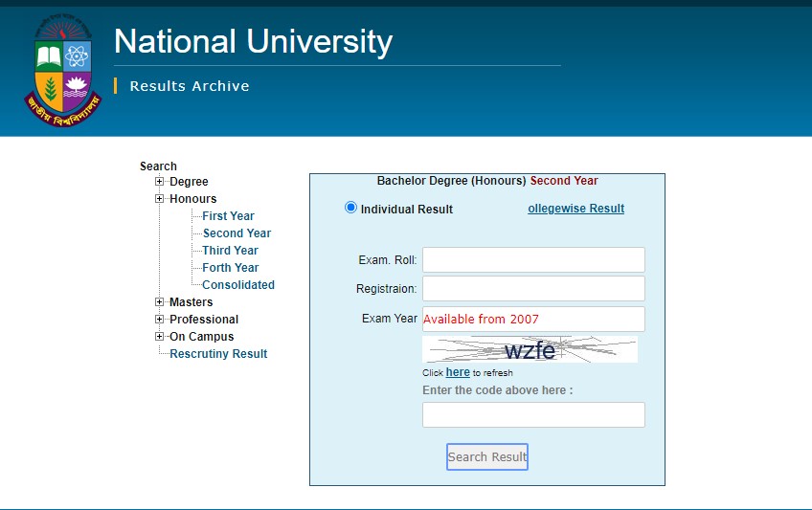Open Second Year results link
The width and height of the screenshot is (812, 510).
point(237,233)
